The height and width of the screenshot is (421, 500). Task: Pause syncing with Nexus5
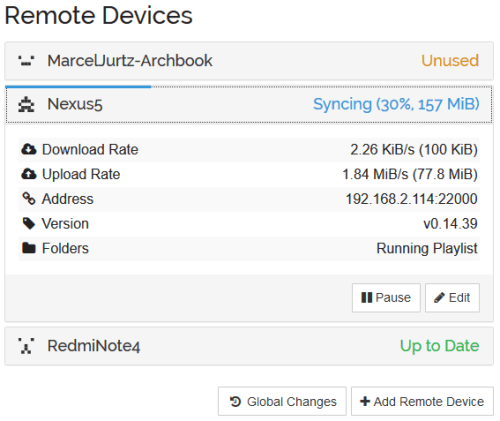[386, 298]
